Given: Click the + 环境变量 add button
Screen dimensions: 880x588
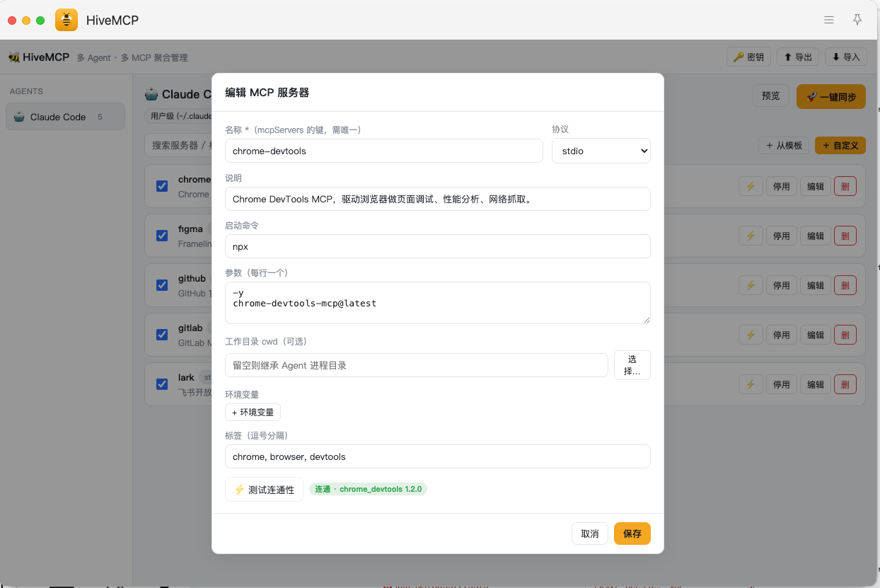Looking at the screenshot, I should tap(253, 413).
